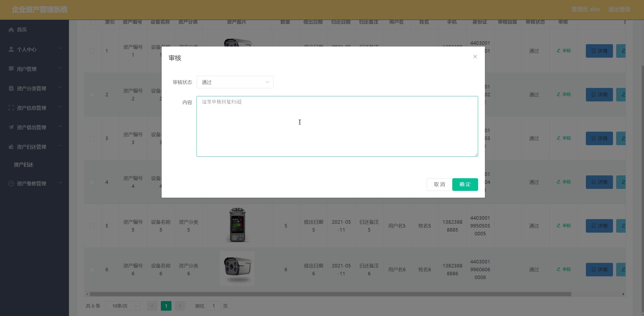This screenshot has height=316, width=644.
Task: Open 个人中心 via its person icon
Action: [x=11, y=49]
